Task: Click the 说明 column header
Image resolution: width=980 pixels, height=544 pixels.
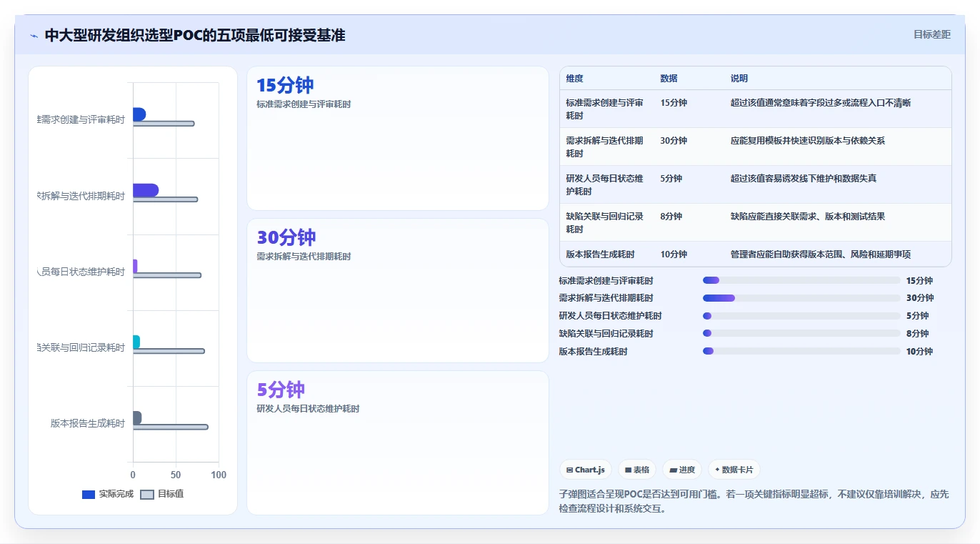Action: click(x=739, y=79)
